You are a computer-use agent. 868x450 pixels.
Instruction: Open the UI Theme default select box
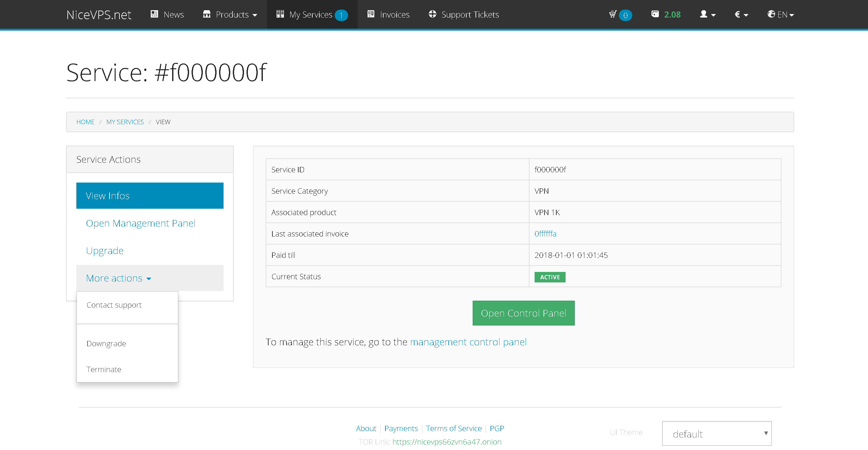point(716,433)
